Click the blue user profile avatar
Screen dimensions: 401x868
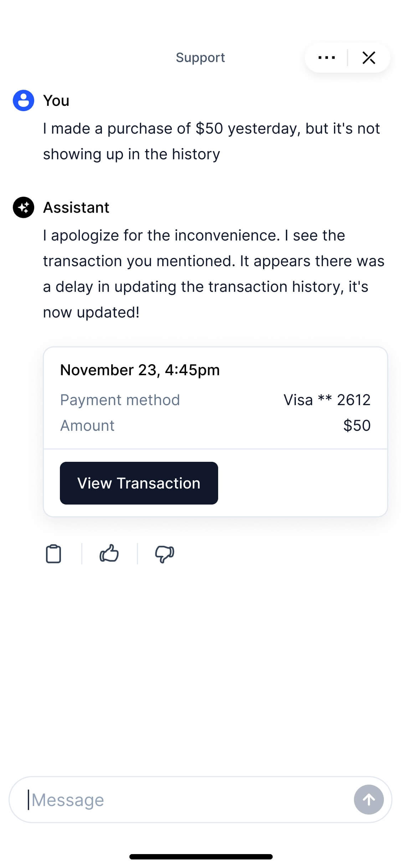pyautogui.click(x=24, y=101)
